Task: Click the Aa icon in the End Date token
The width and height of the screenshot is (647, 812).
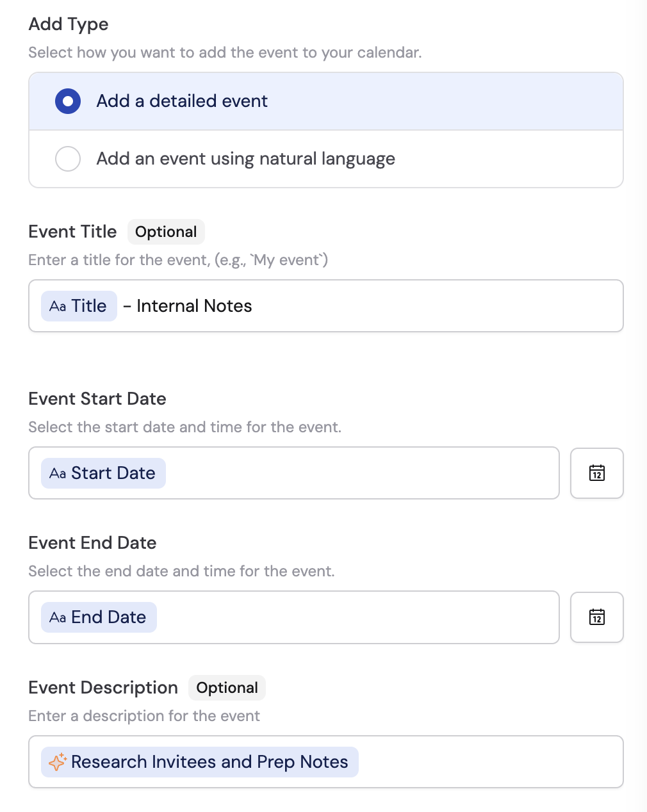Action: point(58,617)
